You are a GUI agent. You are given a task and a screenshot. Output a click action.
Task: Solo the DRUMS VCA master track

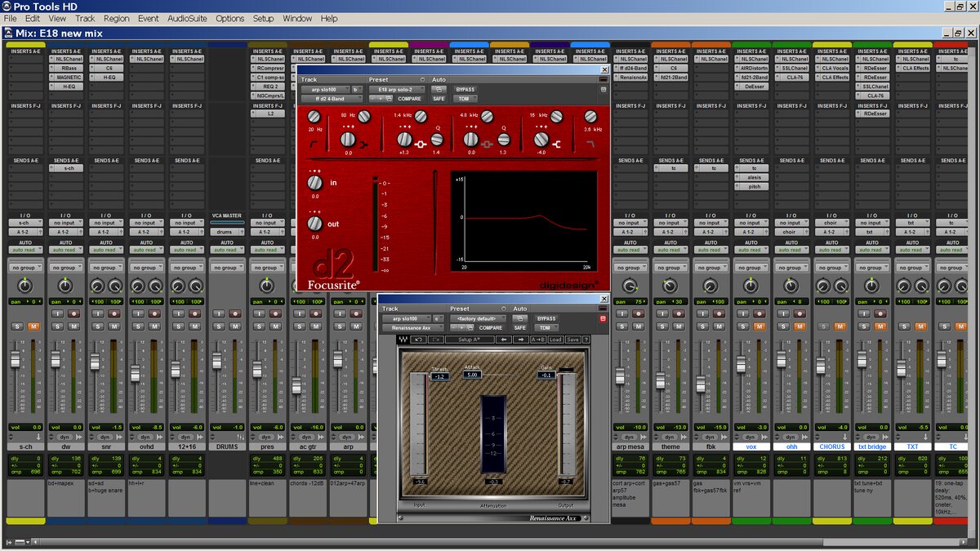[219, 327]
